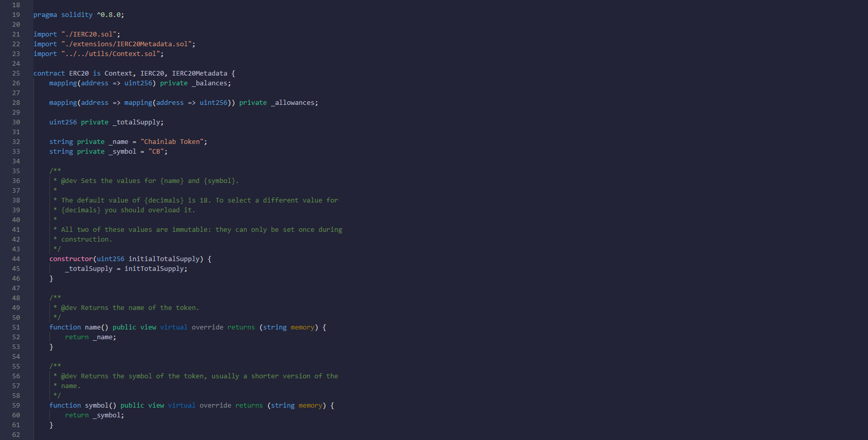Click the "../../utils/Context.sol" import path

pyautogui.click(x=112, y=54)
